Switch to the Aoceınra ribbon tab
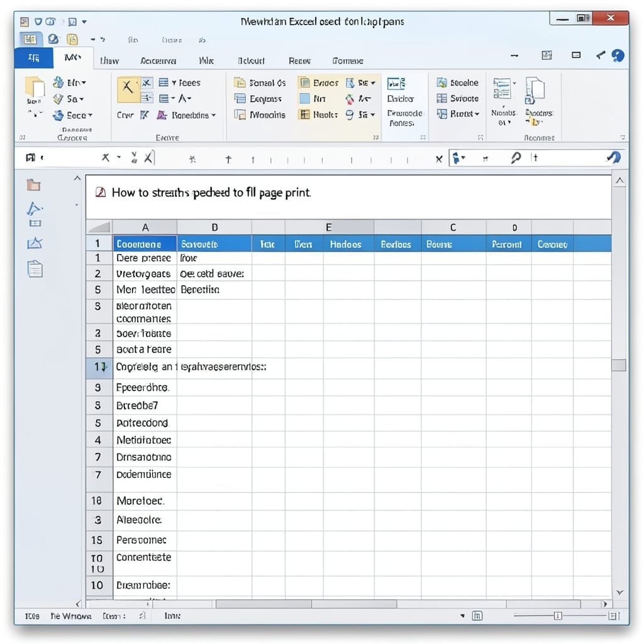The height and width of the screenshot is (644, 644). [x=158, y=61]
